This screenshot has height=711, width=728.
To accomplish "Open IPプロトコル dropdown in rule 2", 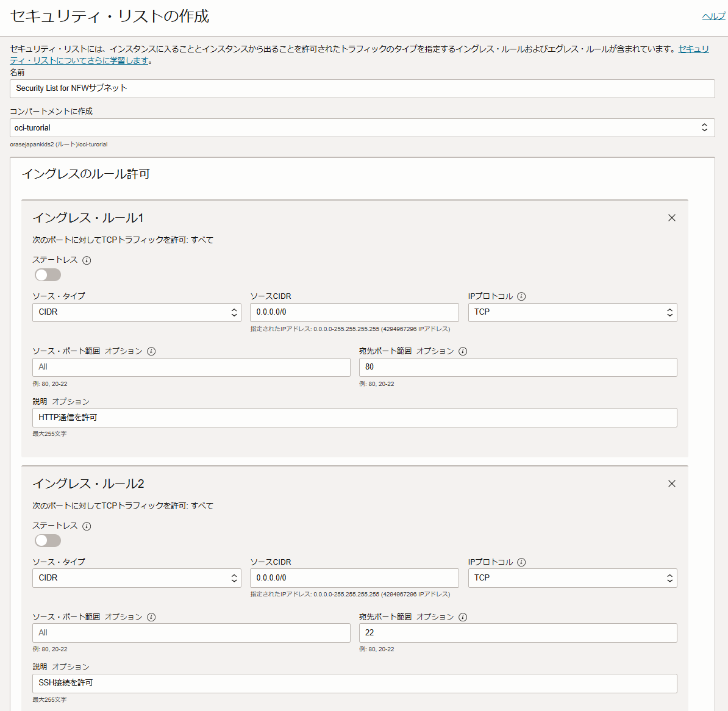I will coord(573,578).
